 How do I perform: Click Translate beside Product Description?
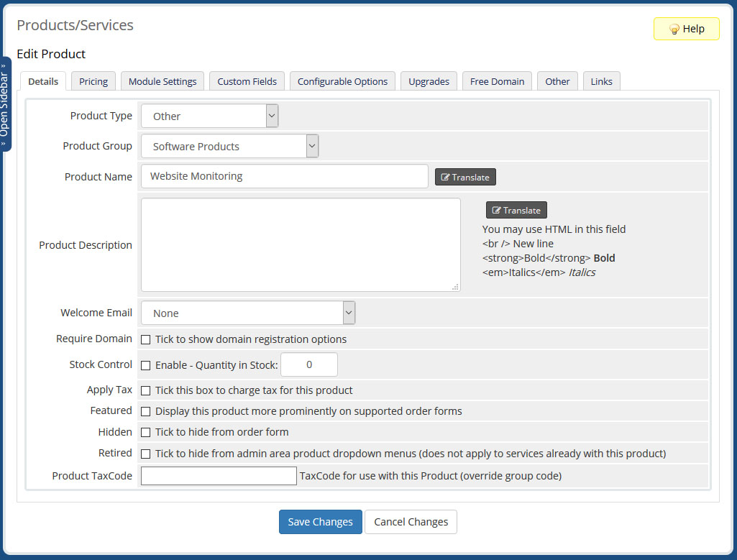[516, 210]
